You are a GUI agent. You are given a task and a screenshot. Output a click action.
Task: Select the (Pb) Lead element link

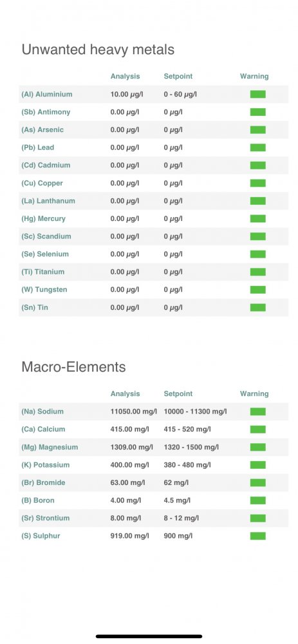(x=38, y=147)
